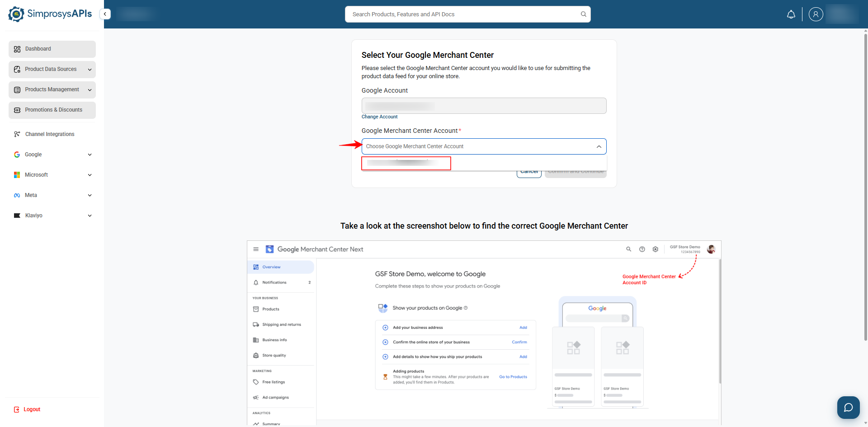This screenshot has height=427, width=868.
Task: Expand Product Data Sources chevron
Action: click(90, 70)
